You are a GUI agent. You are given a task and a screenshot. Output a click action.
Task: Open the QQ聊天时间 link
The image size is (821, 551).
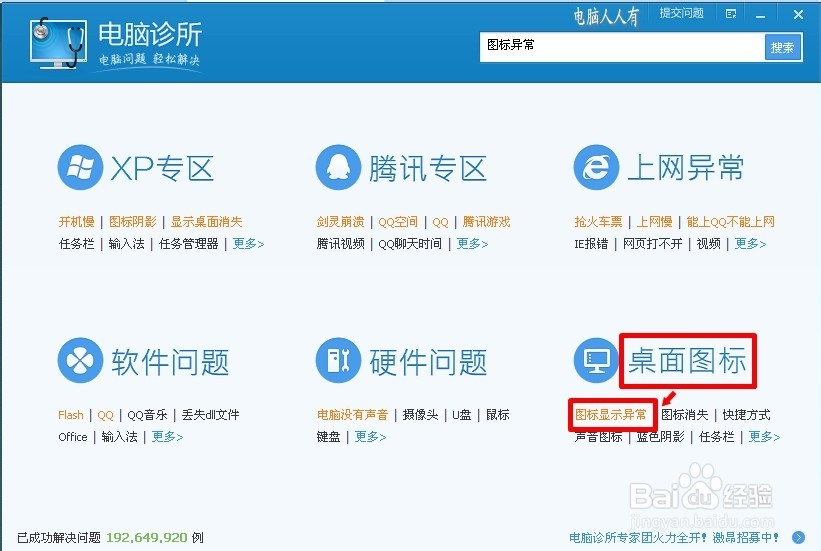(410, 244)
